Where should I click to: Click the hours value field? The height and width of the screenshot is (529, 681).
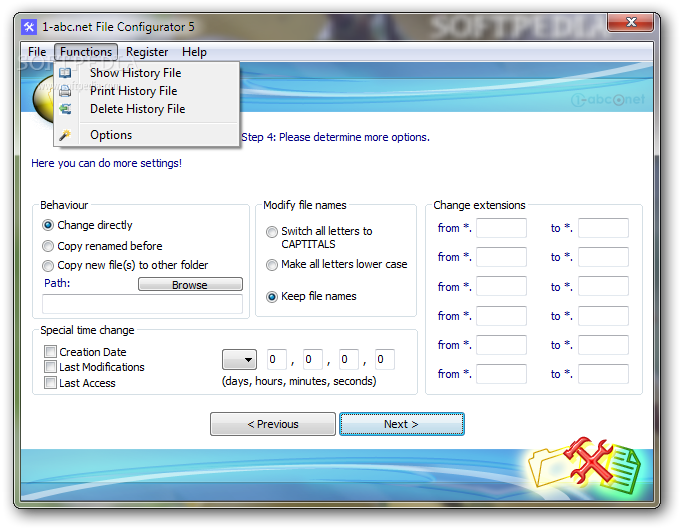(313, 360)
